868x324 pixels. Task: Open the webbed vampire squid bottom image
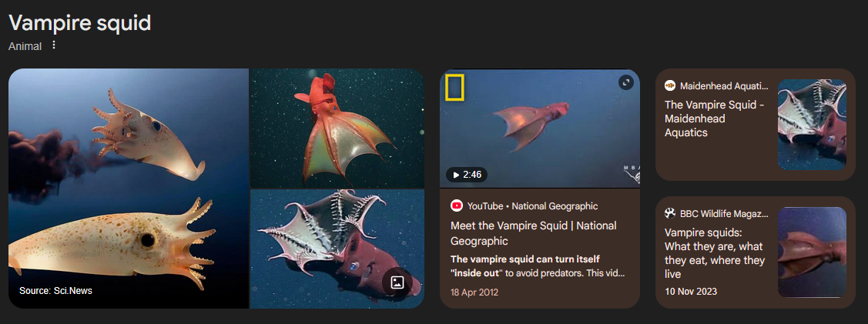click(337, 249)
